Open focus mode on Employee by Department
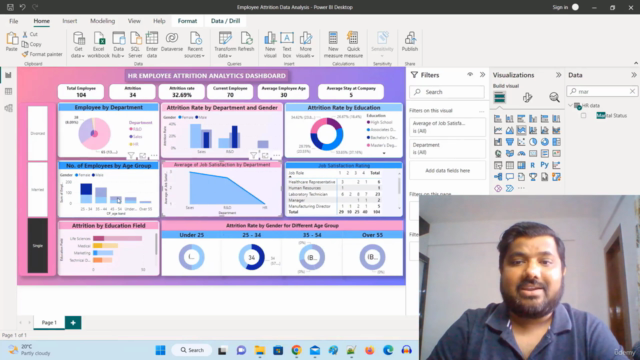Viewport: 640px width, 360px height. click(x=142, y=156)
